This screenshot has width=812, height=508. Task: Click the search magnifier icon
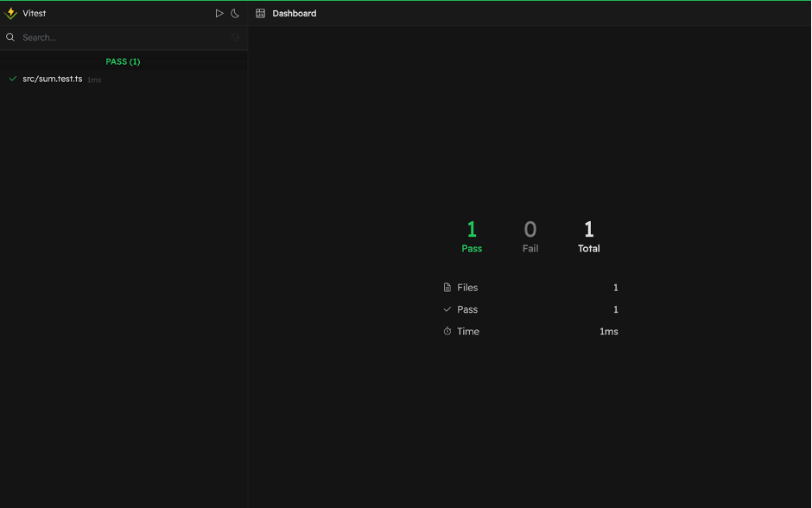[x=10, y=37]
